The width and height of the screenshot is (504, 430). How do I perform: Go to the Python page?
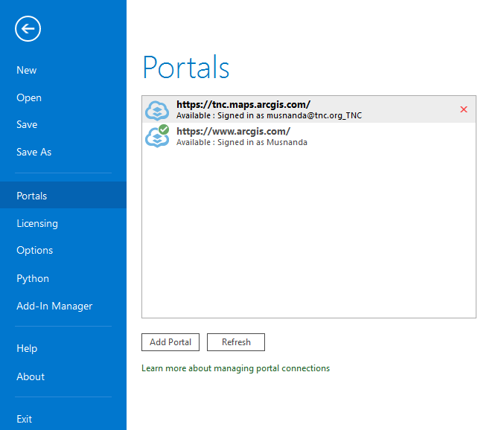pyautogui.click(x=33, y=278)
